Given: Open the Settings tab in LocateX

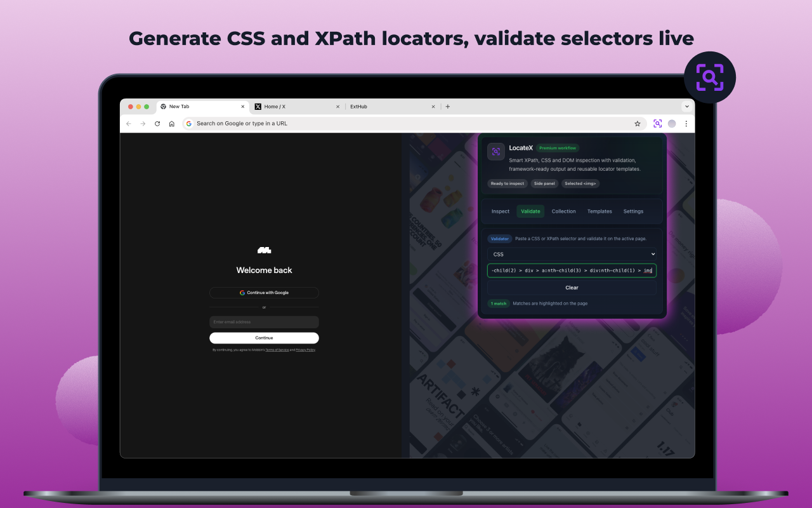Looking at the screenshot, I should coord(633,211).
